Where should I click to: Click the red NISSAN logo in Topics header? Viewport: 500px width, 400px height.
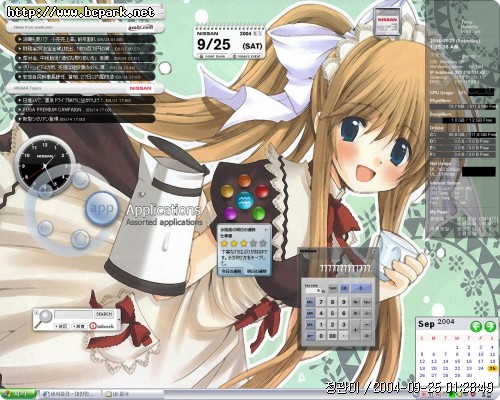point(140,88)
